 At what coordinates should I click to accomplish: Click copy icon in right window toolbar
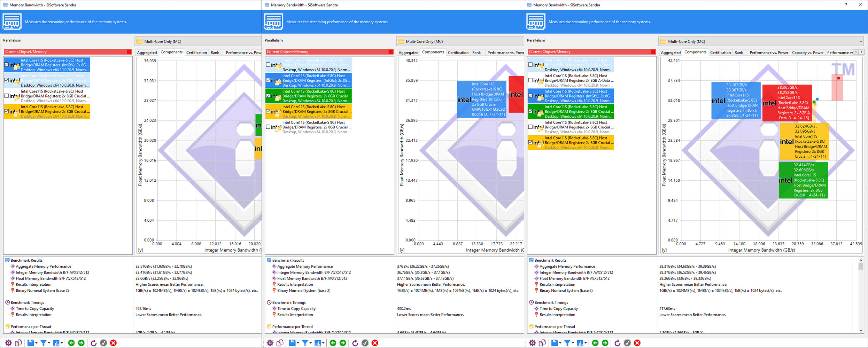tap(542, 343)
